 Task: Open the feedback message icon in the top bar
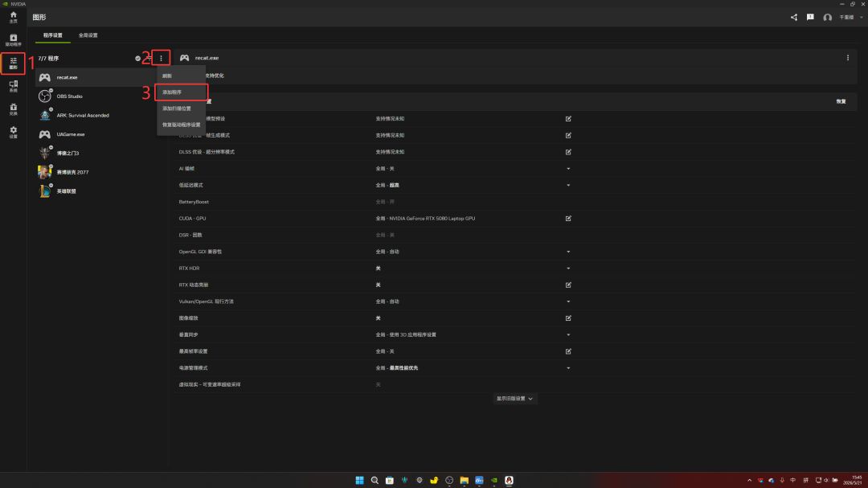[x=810, y=17]
